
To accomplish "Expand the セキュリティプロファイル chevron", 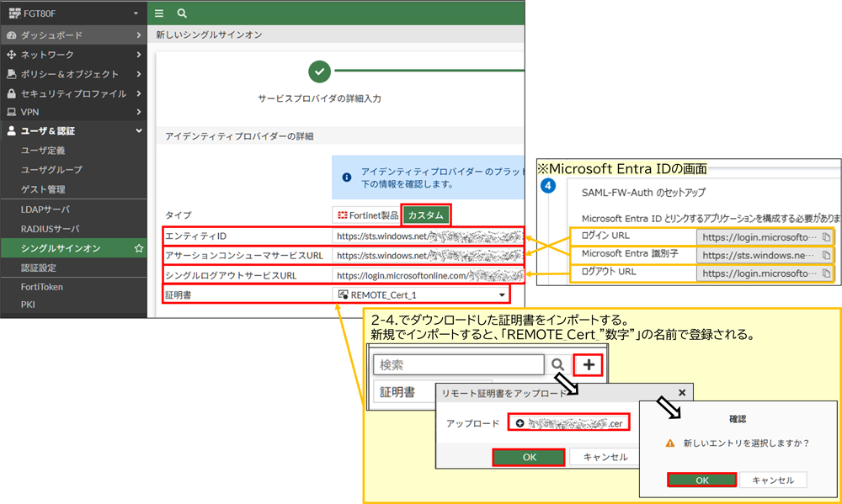I will coord(139,93).
